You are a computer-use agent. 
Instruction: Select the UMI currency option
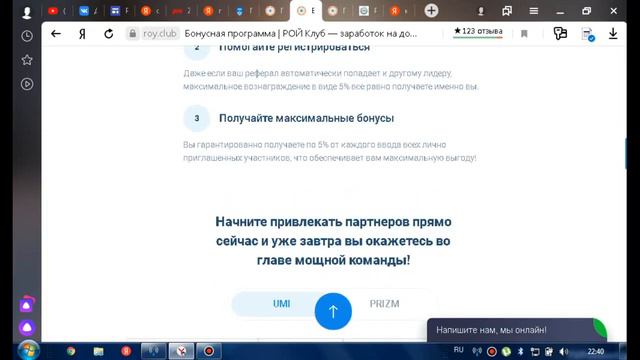[x=281, y=304]
